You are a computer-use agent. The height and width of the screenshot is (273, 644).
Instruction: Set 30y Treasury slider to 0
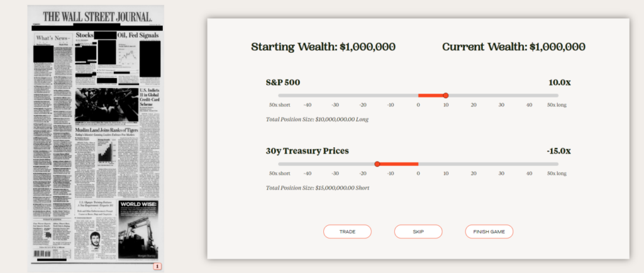[418, 164]
